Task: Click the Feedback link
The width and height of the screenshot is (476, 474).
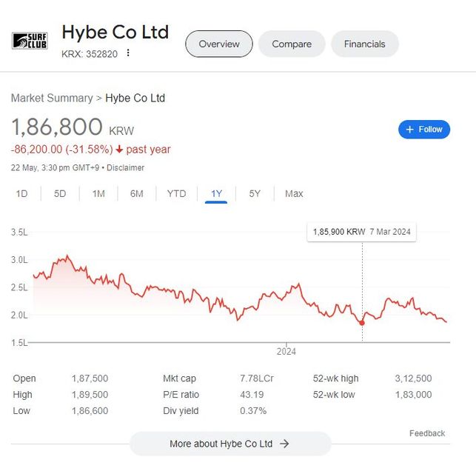Action: [427, 433]
